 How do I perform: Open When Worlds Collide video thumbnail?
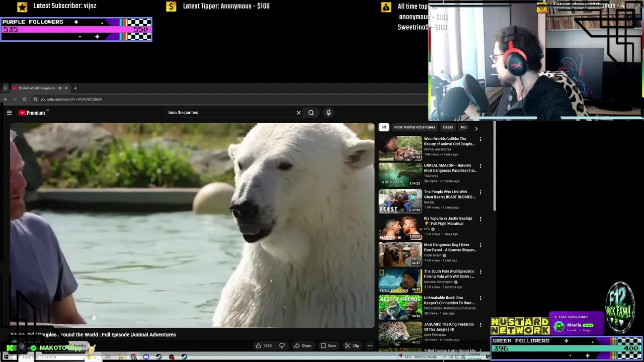400,148
